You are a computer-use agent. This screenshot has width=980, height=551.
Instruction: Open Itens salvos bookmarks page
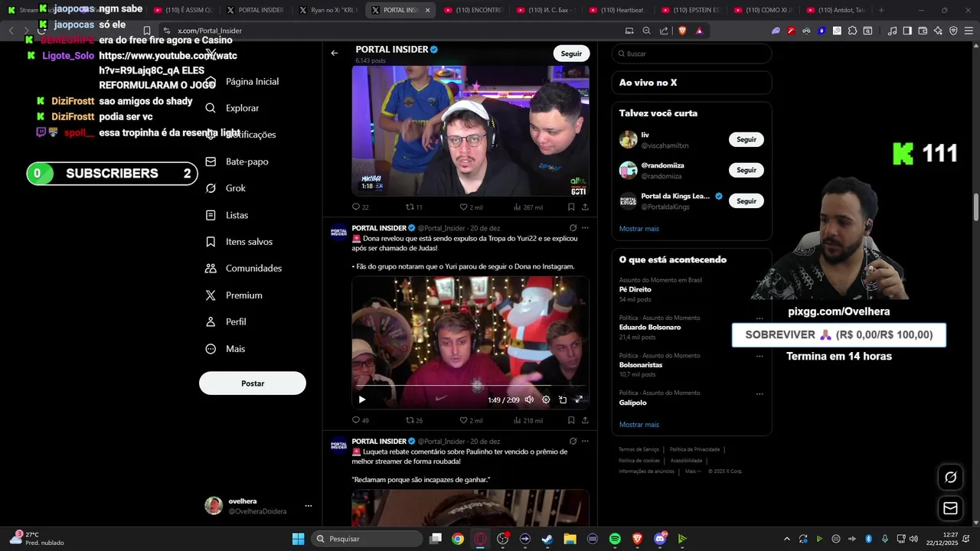click(x=239, y=242)
